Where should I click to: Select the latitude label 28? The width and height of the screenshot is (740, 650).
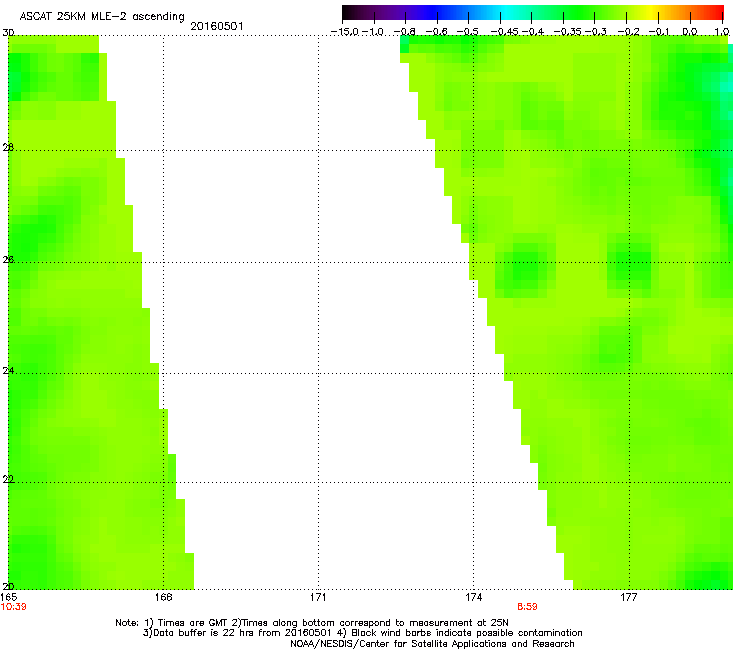8,147
